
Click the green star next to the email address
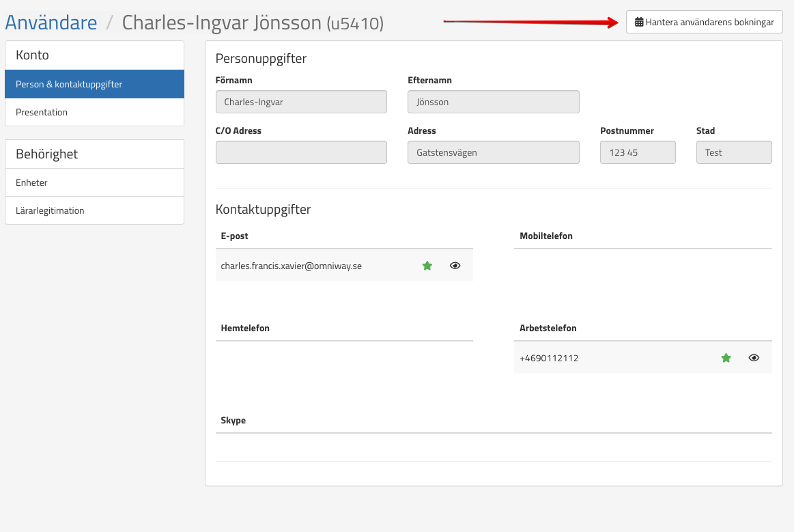click(427, 266)
